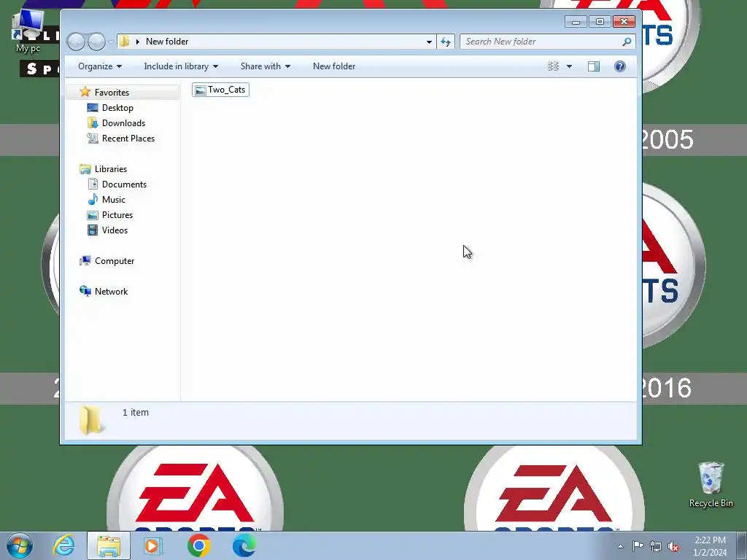
Task: Click the taskbar clock and date
Action: [709, 546]
